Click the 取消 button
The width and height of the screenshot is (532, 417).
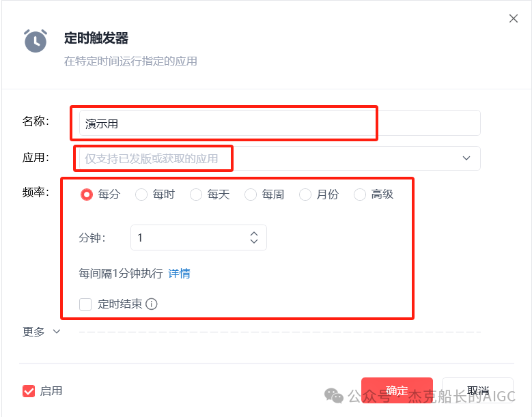478,390
